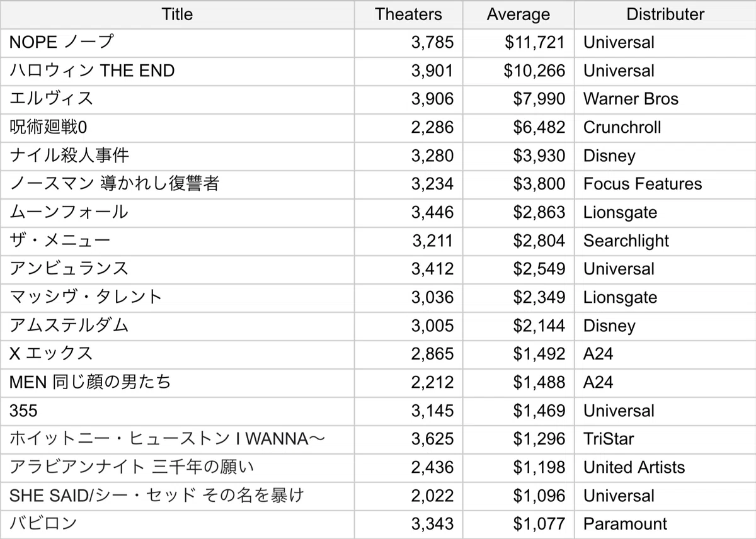The width and height of the screenshot is (756, 539).
Task: Select the Warner Bros distributer cell
Action: [x=665, y=99]
